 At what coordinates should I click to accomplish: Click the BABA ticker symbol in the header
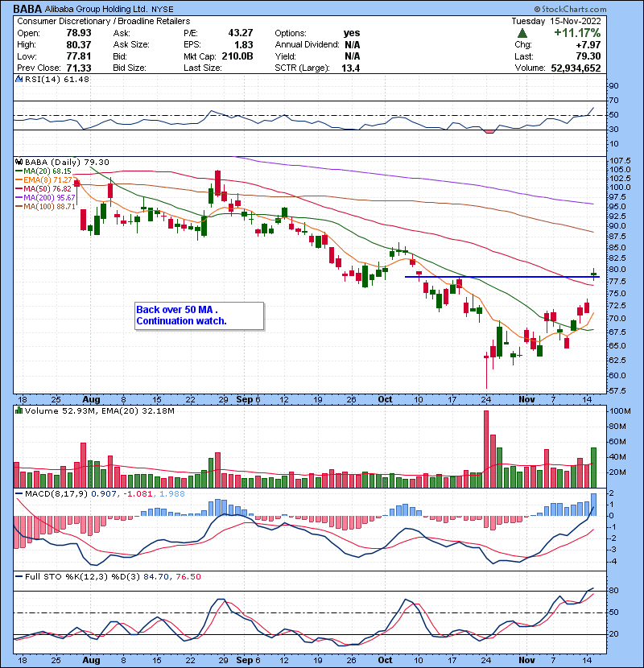27,9
